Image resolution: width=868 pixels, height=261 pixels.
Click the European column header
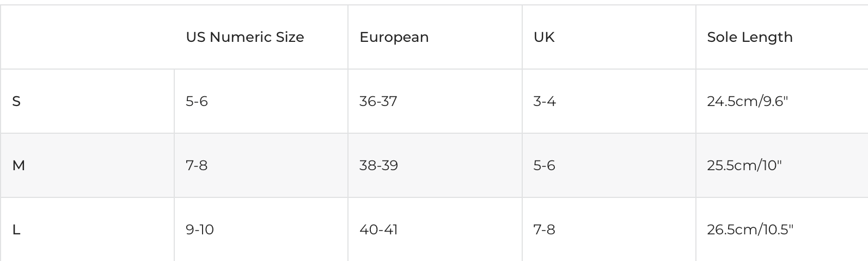click(394, 37)
